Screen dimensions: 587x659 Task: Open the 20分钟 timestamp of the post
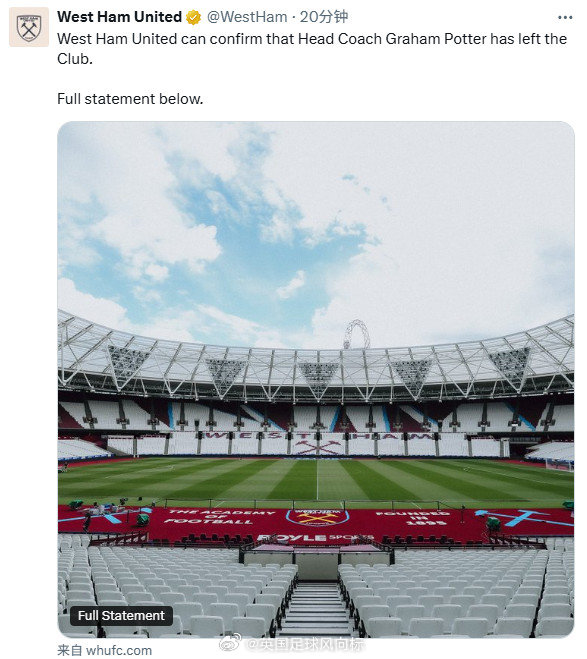tap(324, 17)
